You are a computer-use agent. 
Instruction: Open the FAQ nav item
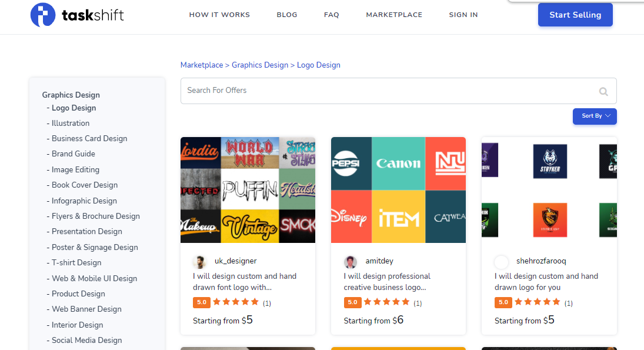[x=332, y=15]
